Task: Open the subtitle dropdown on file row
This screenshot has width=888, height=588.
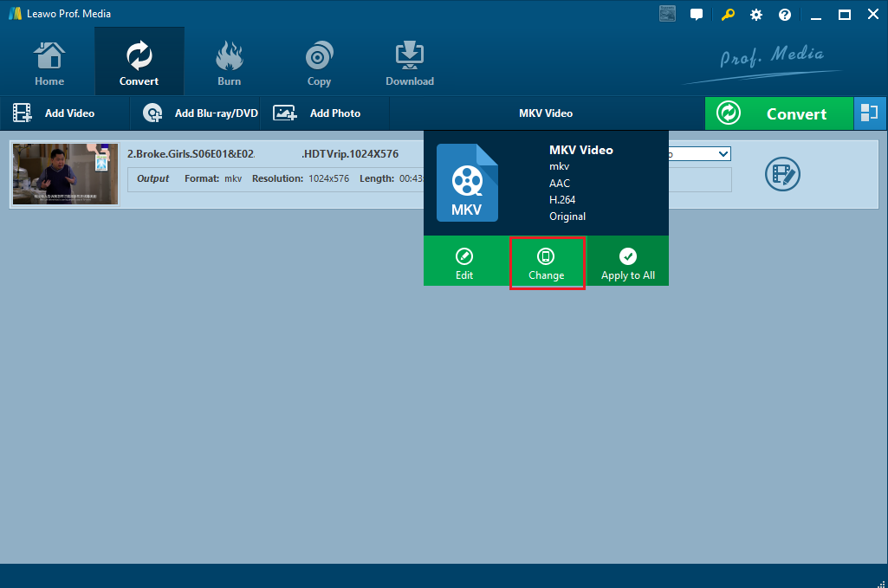Action: [699, 154]
